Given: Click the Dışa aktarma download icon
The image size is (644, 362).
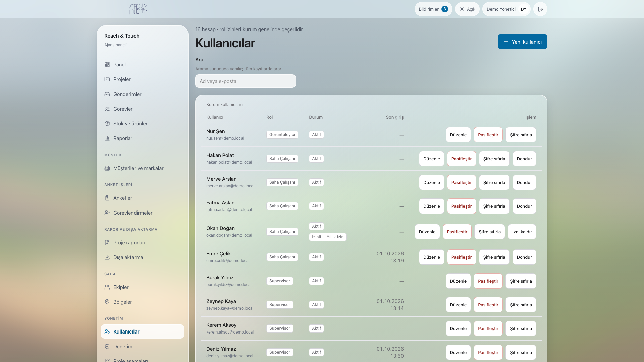Looking at the screenshot, I should (x=107, y=257).
